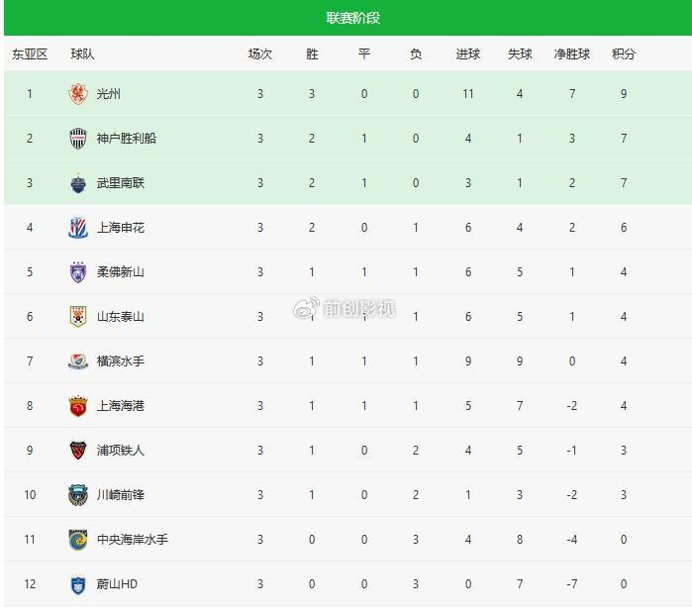This screenshot has height=616, width=692.
Task: Select the 联赛阶段 tab header
Action: (352, 18)
